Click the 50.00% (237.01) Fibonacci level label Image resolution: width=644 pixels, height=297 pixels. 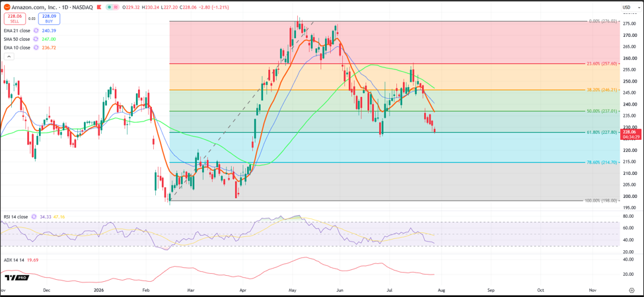click(600, 111)
